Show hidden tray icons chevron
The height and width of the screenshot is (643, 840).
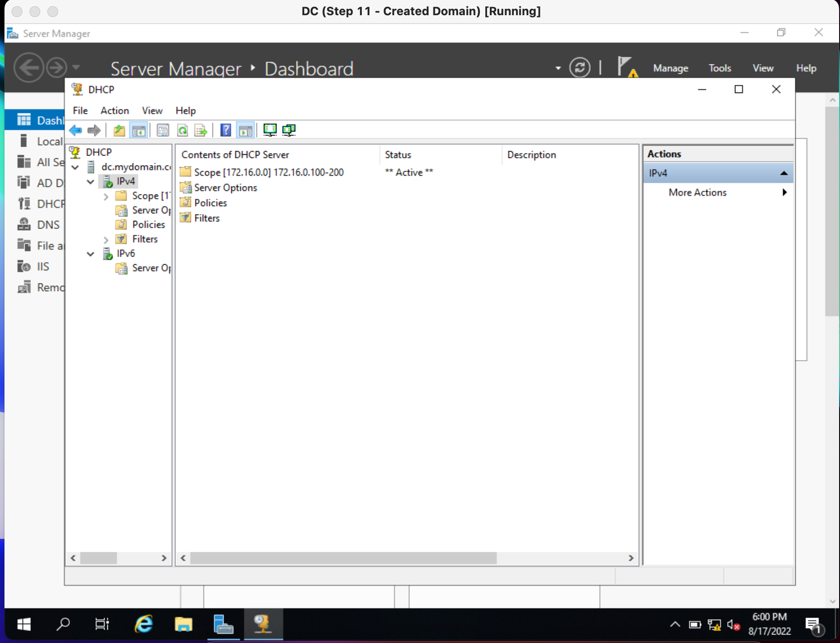coord(675,624)
